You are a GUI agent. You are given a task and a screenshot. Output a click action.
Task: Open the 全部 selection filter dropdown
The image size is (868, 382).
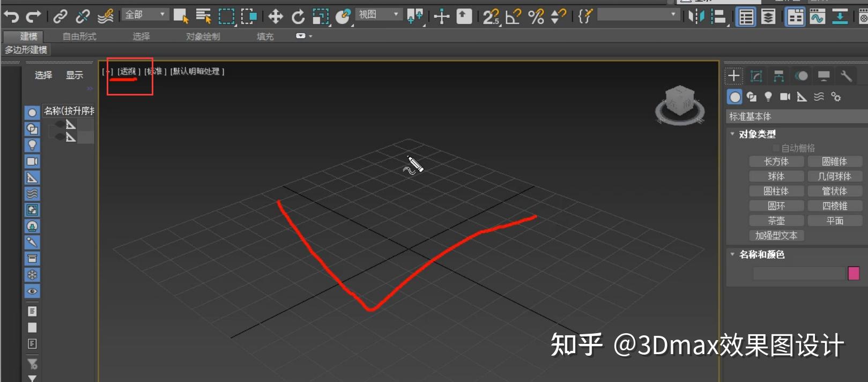tap(145, 14)
